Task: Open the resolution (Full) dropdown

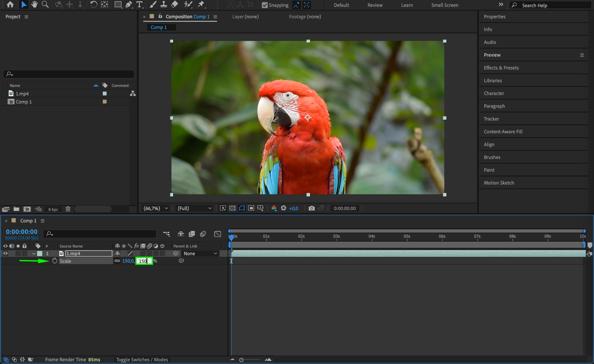Action: point(194,208)
